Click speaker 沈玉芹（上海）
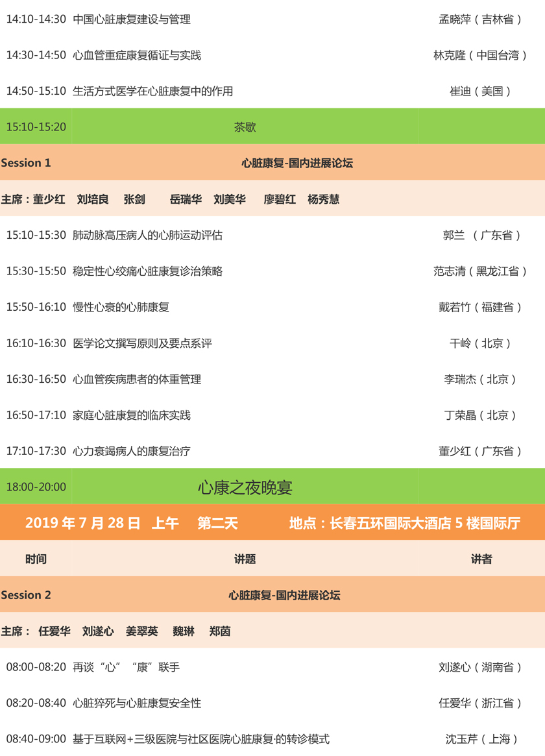This screenshot has height=756, width=545. [481, 738]
